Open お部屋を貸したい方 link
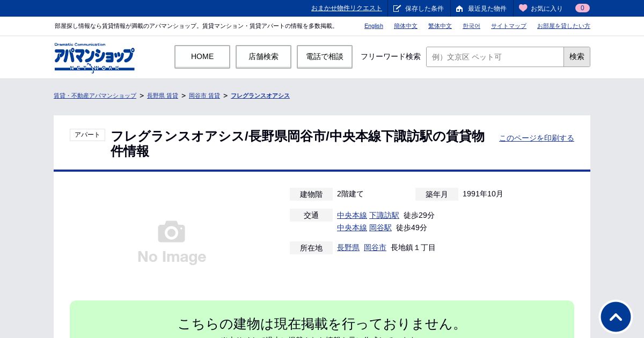This screenshot has height=338, width=644. pos(563,26)
